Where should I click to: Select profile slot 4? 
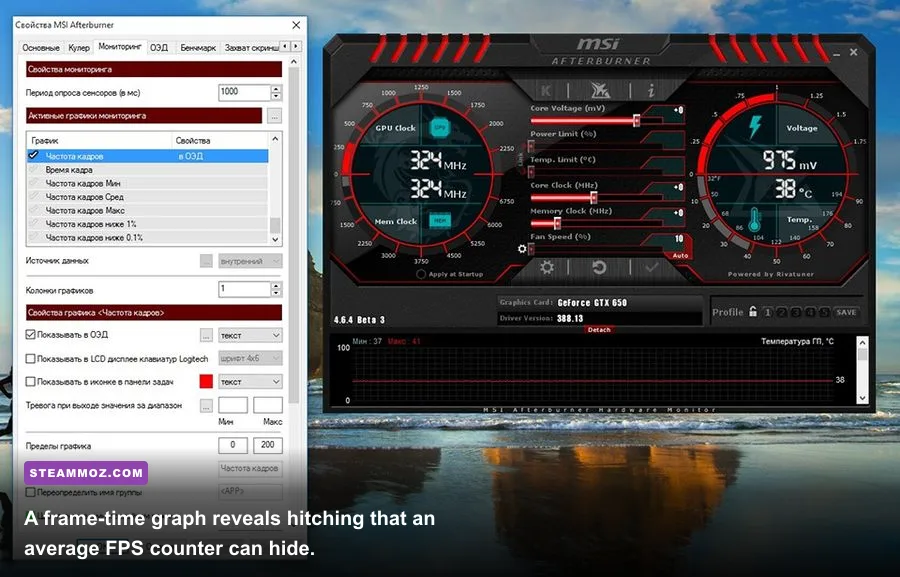point(810,312)
